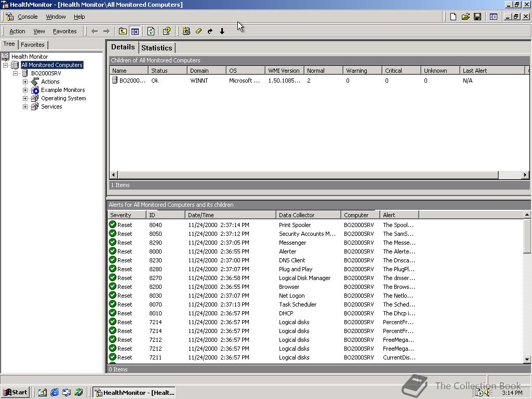Click the green check icon for Messenger alert
532x399 pixels.
(x=113, y=242)
